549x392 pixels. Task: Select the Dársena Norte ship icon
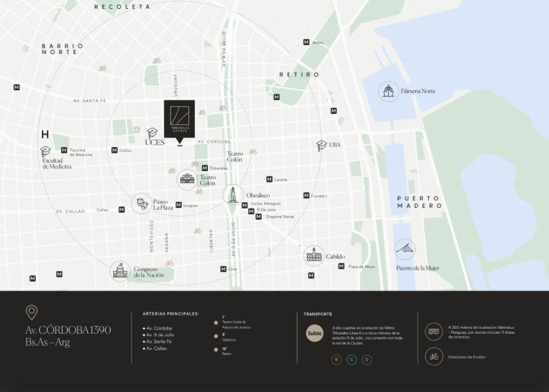[x=389, y=91]
